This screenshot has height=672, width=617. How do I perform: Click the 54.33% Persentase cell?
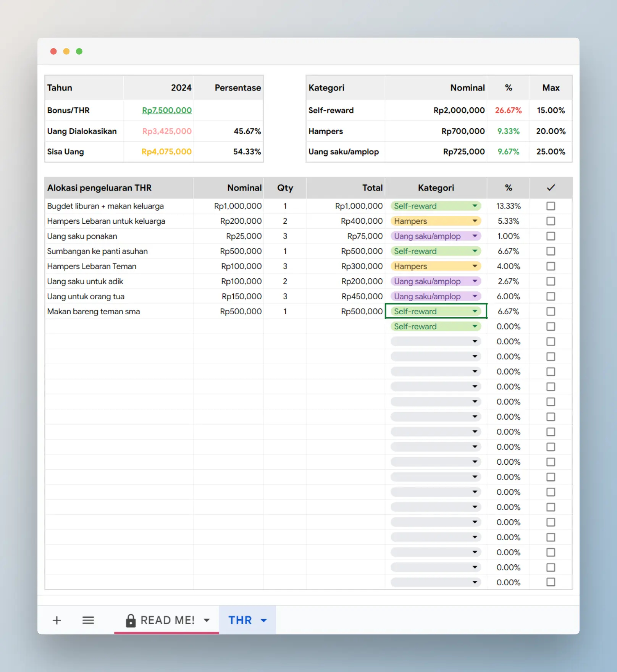pos(228,152)
